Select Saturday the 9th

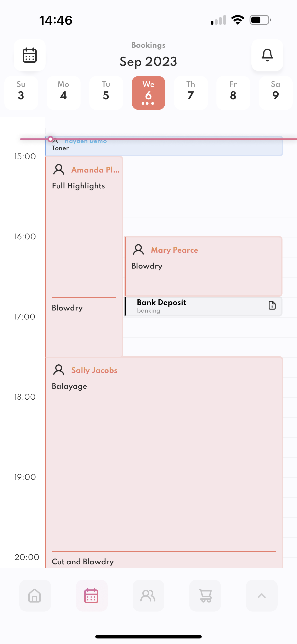pyautogui.click(x=276, y=93)
